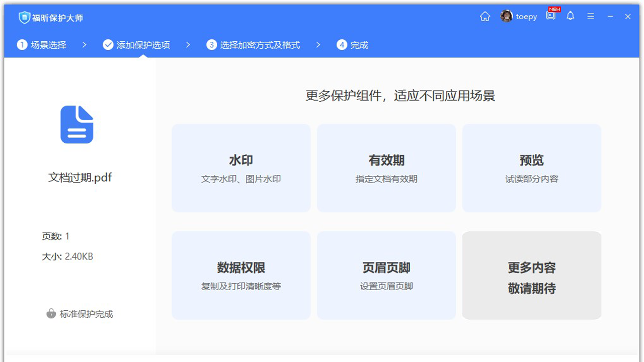Click the blue PDF document icon

click(77, 124)
